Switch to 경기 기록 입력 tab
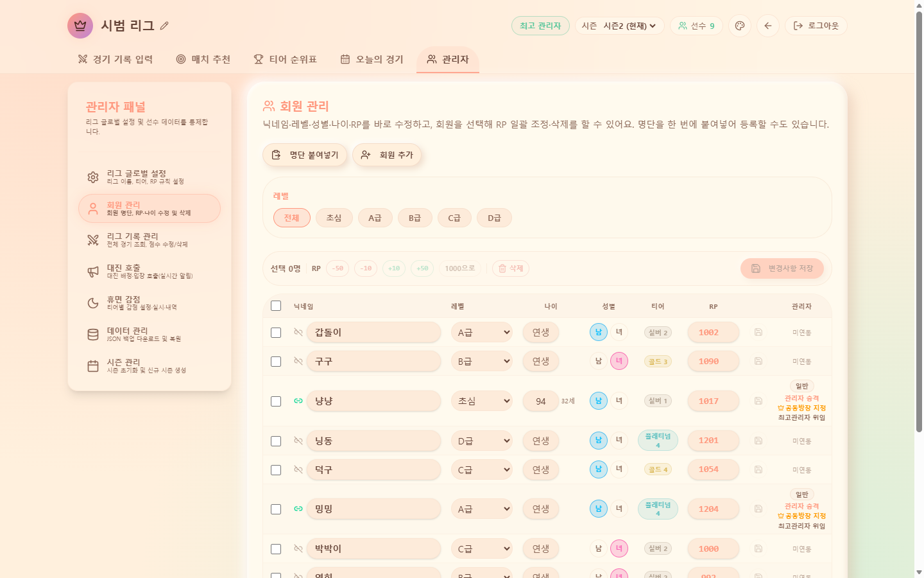924x578 pixels. point(116,59)
